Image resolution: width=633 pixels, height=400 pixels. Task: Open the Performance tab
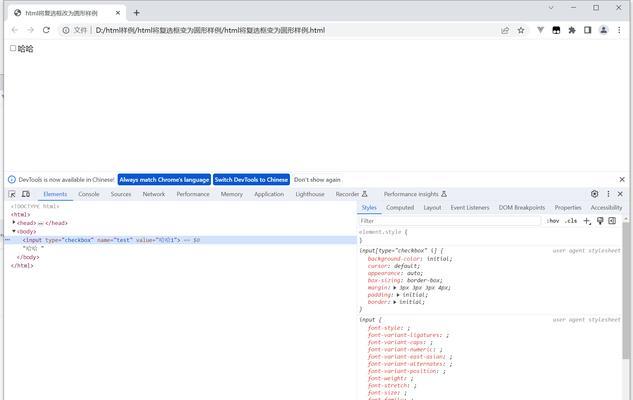193,194
